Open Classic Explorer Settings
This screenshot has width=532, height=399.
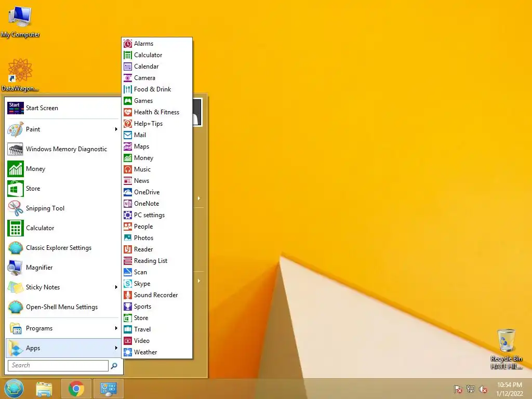63,248
